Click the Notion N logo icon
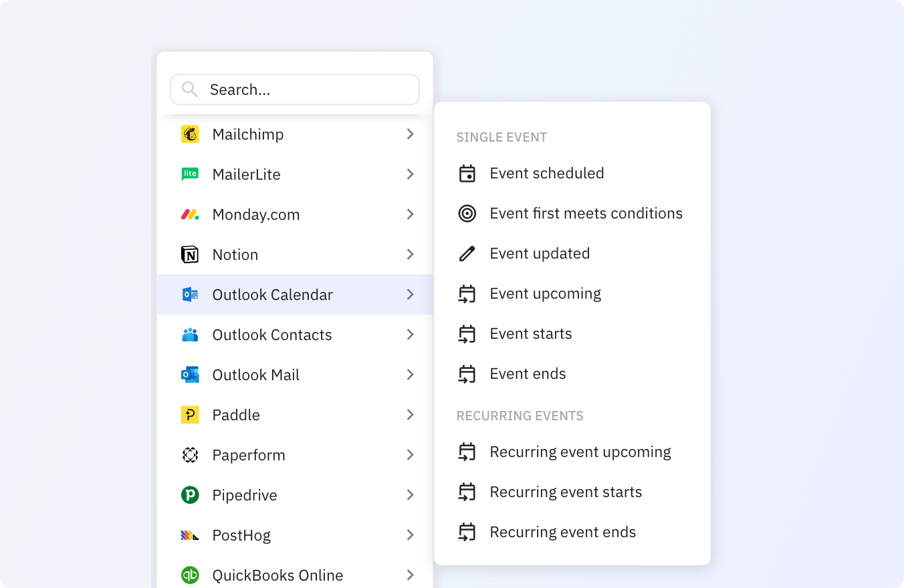Screen dimensions: 904x588 point(190,255)
